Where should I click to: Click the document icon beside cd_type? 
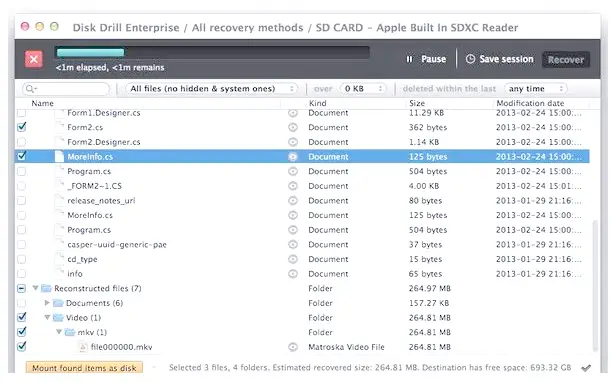click(59, 259)
